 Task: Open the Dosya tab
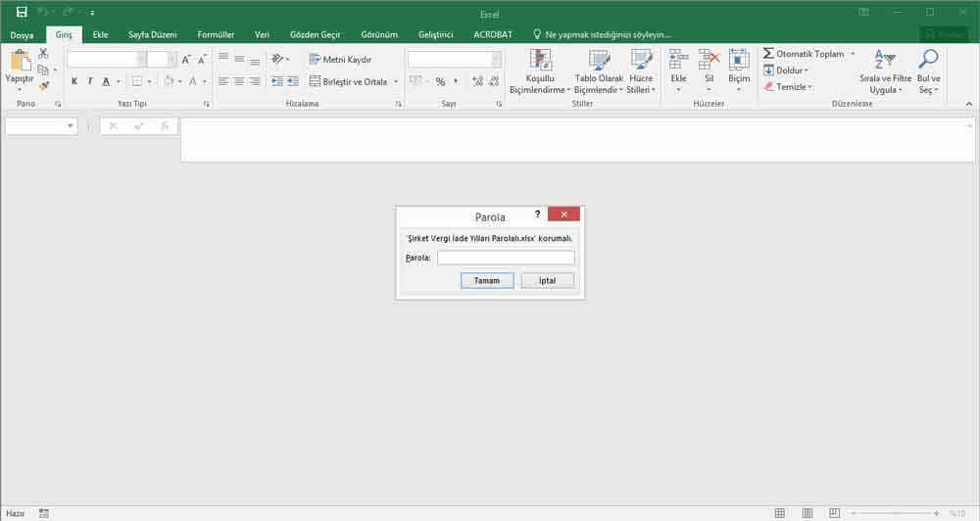coord(22,34)
